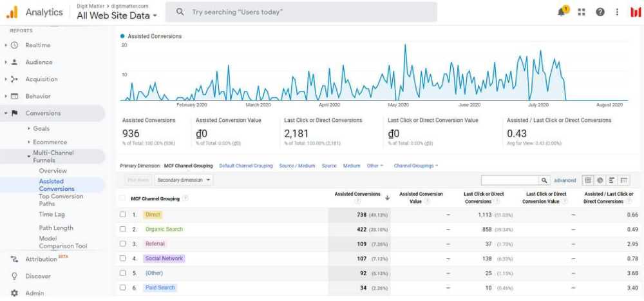Expand the Audience section arrow
This screenshot has height=301, width=644.
pos(6,62)
